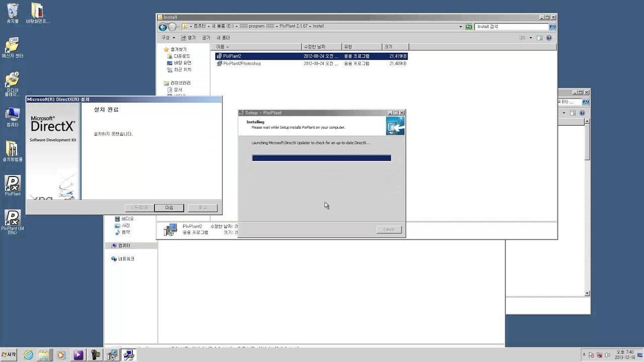Image resolution: width=644 pixels, height=362 pixels.
Task: Click 새 볼륨 (E:) breadcrumb in address bar
Action: pos(223,26)
